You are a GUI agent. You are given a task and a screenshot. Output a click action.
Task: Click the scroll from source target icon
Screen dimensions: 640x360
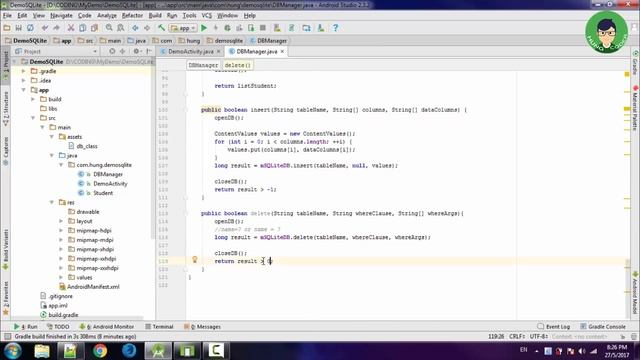pyautogui.click(x=112, y=51)
